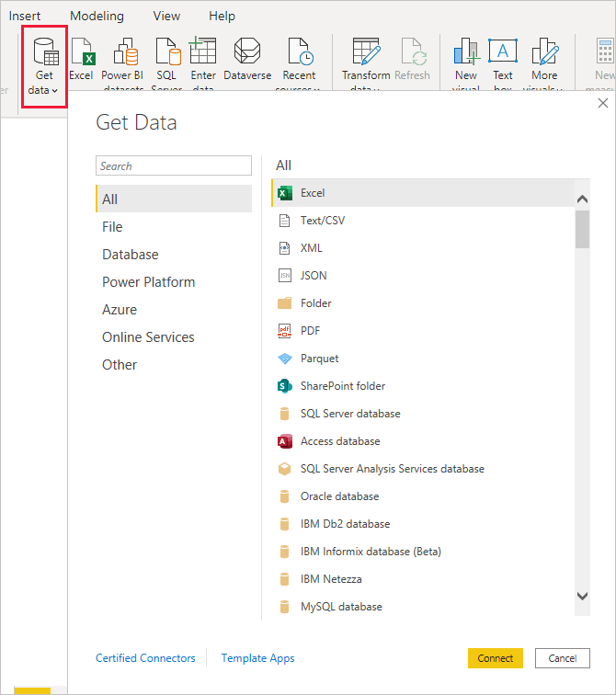Image resolution: width=616 pixels, height=695 pixels.
Task: Click the Excel workbook ribbon icon
Action: tap(81, 51)
